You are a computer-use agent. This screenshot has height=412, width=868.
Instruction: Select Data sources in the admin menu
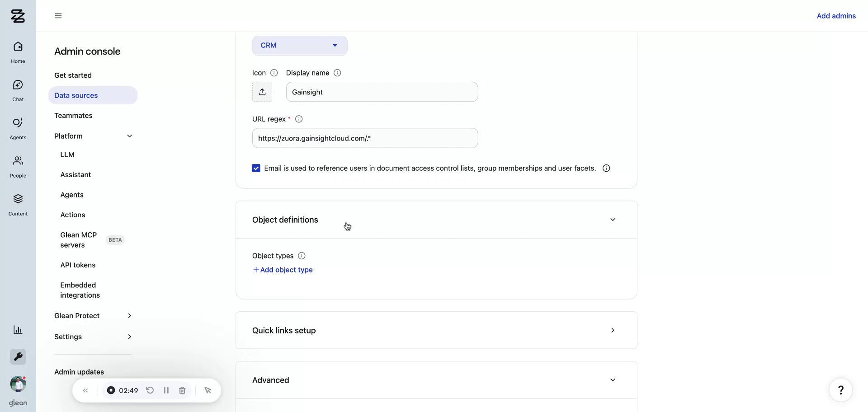[x=76, y=95]
